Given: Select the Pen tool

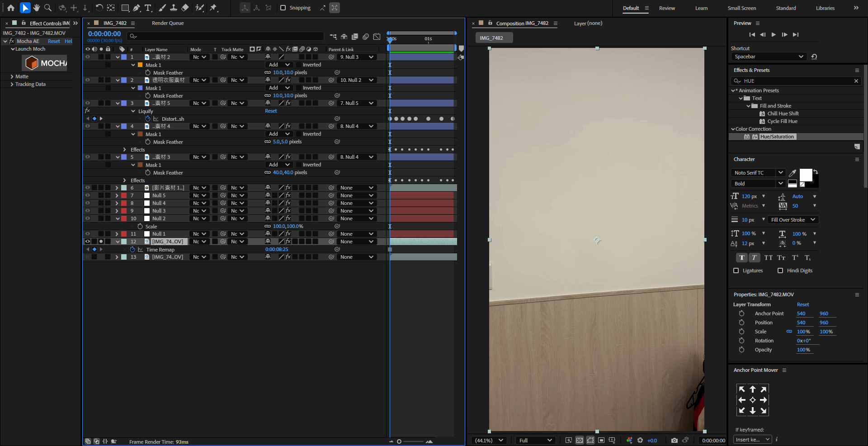Looking at the screenshot, I should tap(137, 8).
